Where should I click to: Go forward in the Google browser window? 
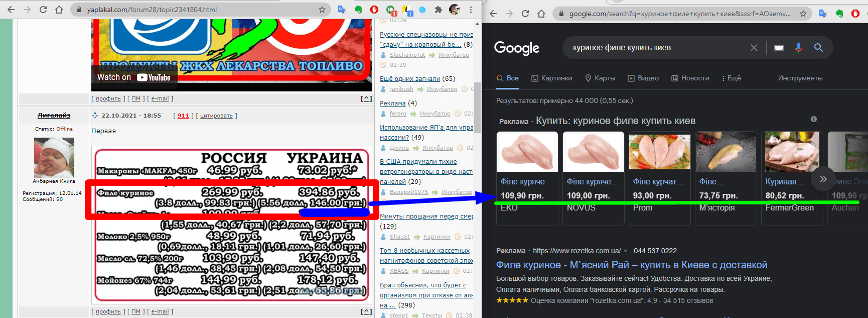point(509,14)
